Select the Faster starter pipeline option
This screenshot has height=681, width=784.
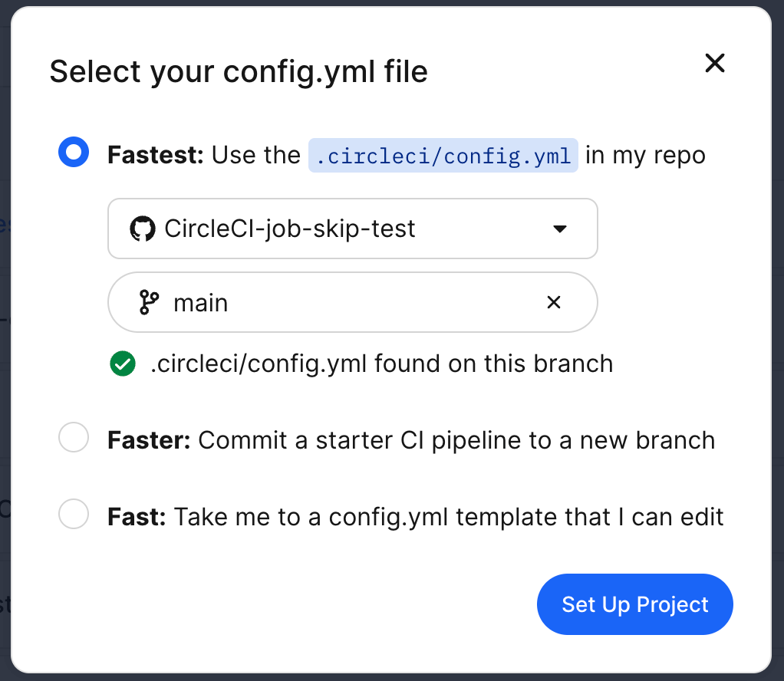click(74, 437)
